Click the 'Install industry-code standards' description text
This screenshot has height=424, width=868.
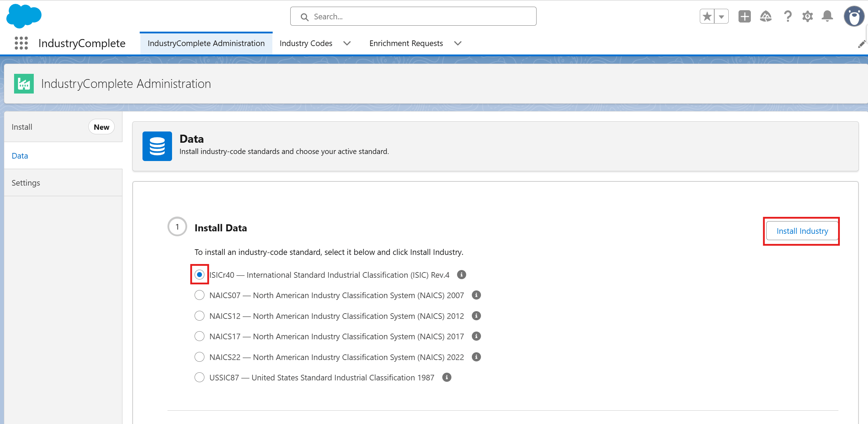284,152
